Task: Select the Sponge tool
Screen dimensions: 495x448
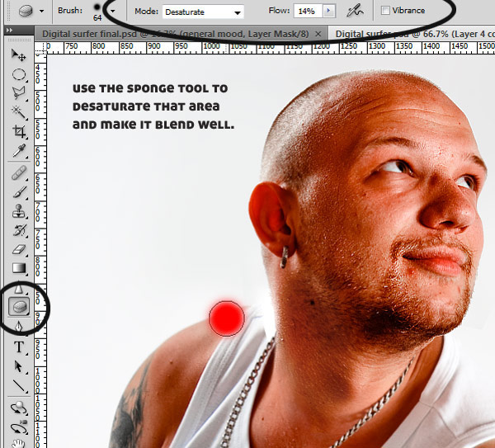Action: (19, 306)
